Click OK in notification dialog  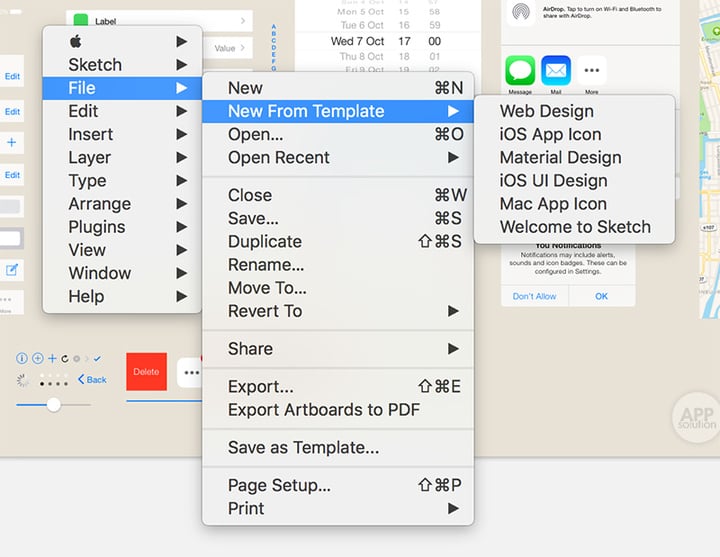click(602, 296)
